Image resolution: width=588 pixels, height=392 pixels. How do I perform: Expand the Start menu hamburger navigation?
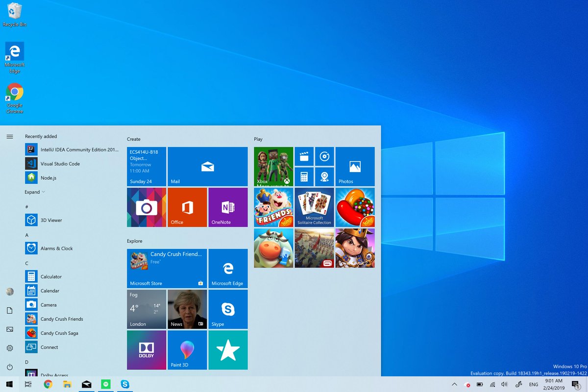tap(10, 137)
